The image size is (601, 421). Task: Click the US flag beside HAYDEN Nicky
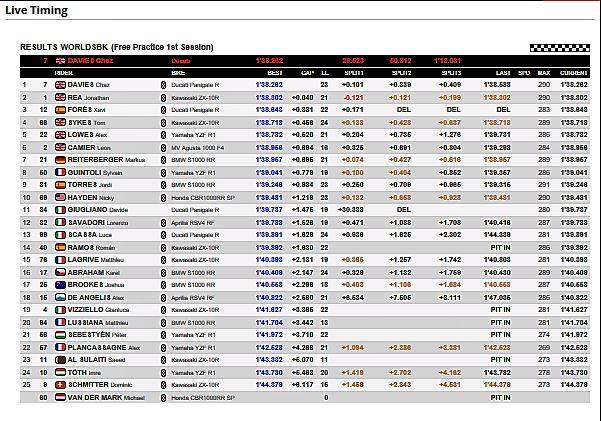pos(60,197)
